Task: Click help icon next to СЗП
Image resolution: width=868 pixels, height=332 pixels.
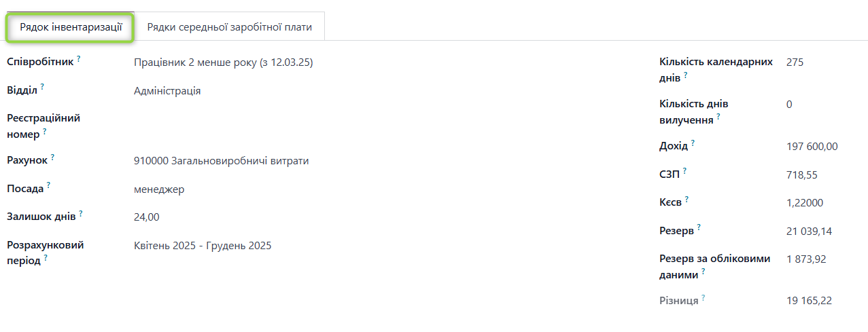Action: click(x=685, y=171)
